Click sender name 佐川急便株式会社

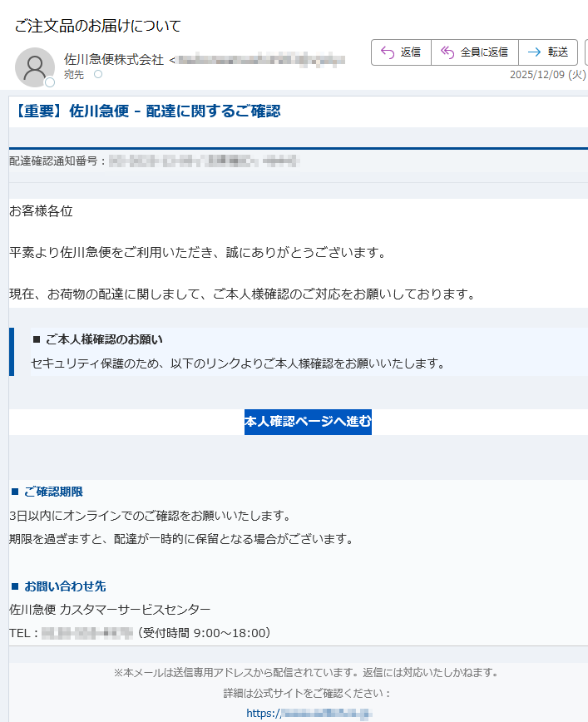114,60
